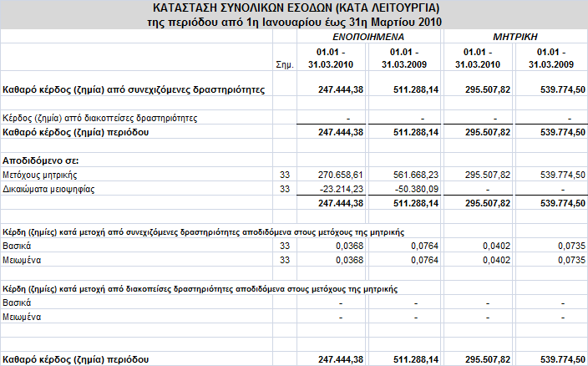This screenshot has width=588, height=366.
Task: Click 0,0402 in the Μειωμένα row
Action: 496,260
